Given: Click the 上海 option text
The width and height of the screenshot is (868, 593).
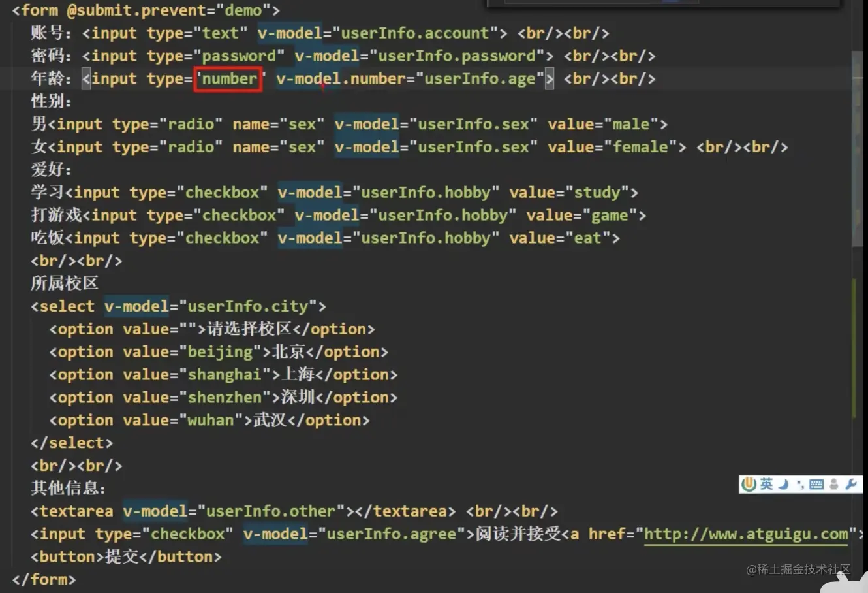Looking at the screenshot, I should coord(298,375).
